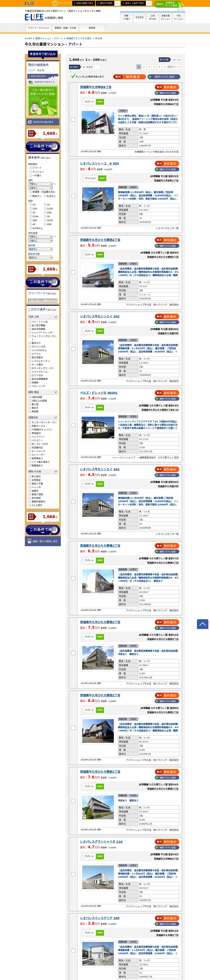This screenshot has height=980, width=210.
Task: Check the 2LDK layout checkbox
Action: click(30, 216)
